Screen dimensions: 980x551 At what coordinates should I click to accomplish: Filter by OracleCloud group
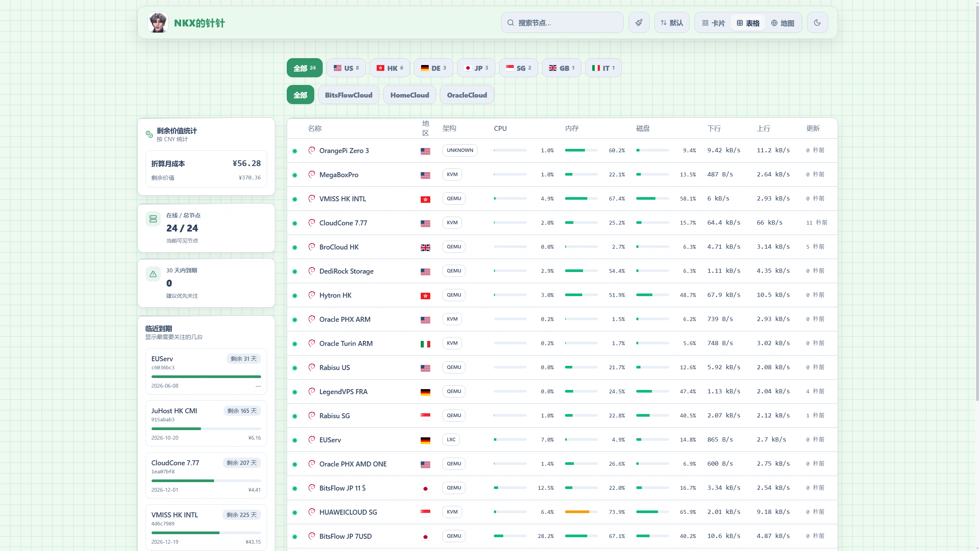(467, 95)
